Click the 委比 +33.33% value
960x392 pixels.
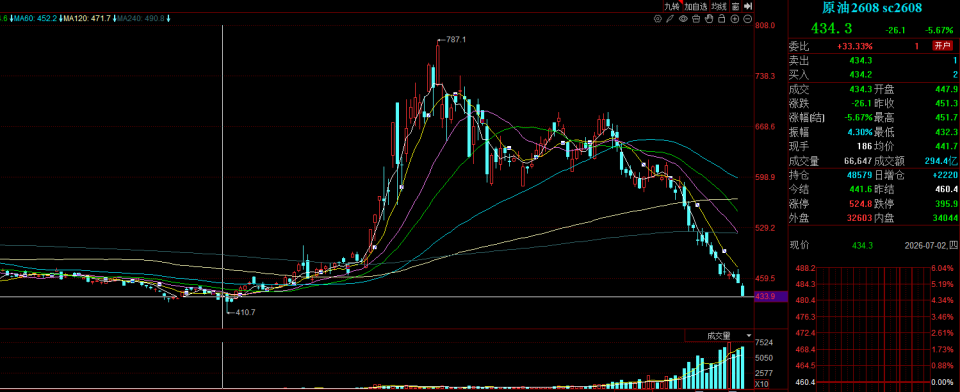click(855, 46)
